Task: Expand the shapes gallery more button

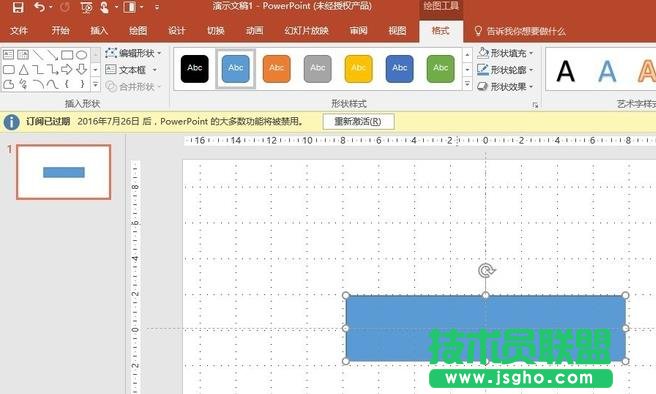Action: coord(95,85)
